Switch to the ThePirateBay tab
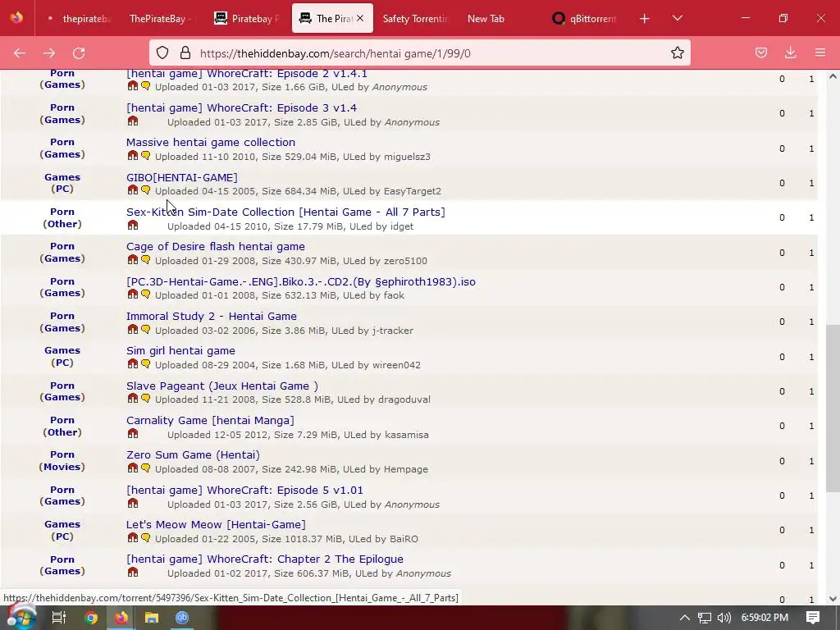 click(161, 19)
